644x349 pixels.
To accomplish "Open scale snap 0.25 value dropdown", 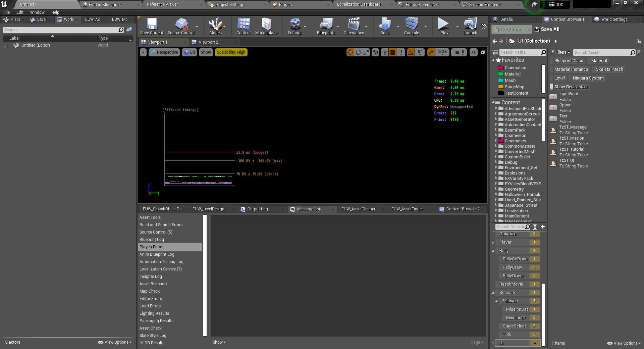I will [x=442, y=52].
